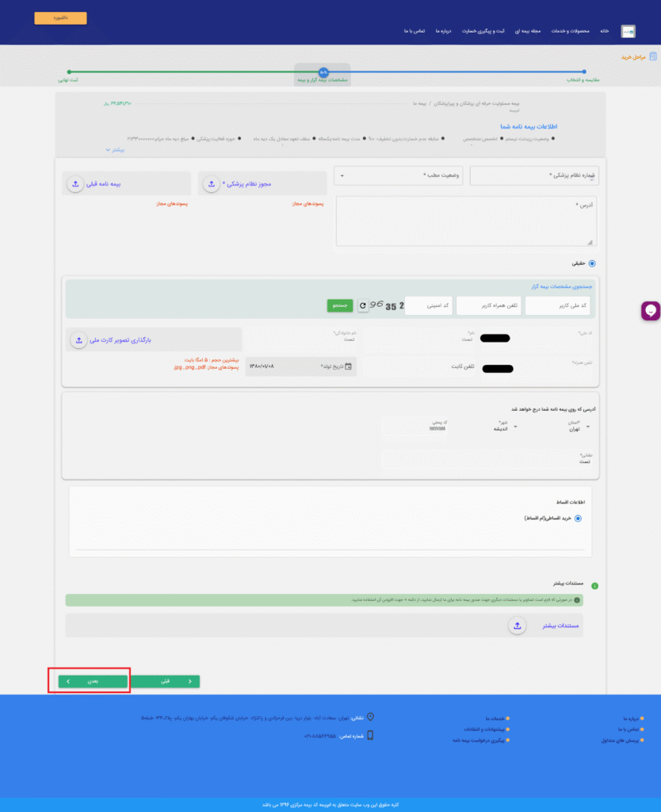Expand 'بیشتر' to show more policy details
Image resolution: width=661 pixels, height=812 pixels.
pos(113,149)
